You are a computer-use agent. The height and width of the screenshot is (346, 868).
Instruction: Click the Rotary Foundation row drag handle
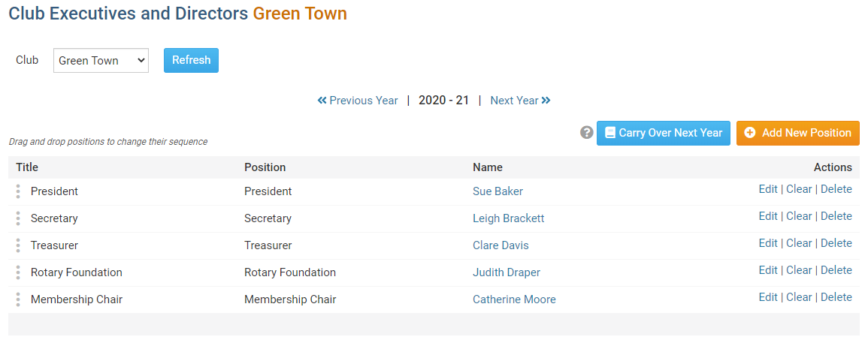pyautogui.click(x=18, y=272)
